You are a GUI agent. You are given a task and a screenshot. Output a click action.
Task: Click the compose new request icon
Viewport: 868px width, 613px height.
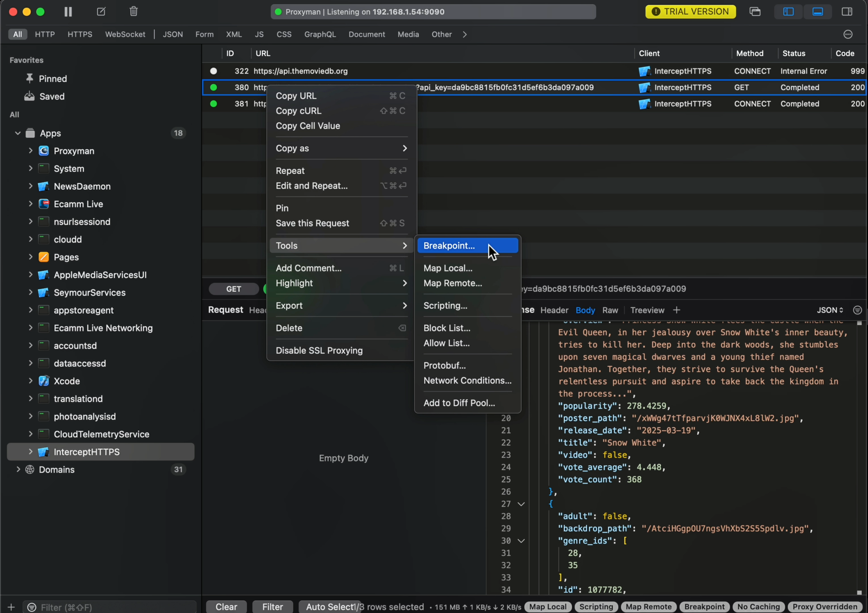(x=101, y=12)
